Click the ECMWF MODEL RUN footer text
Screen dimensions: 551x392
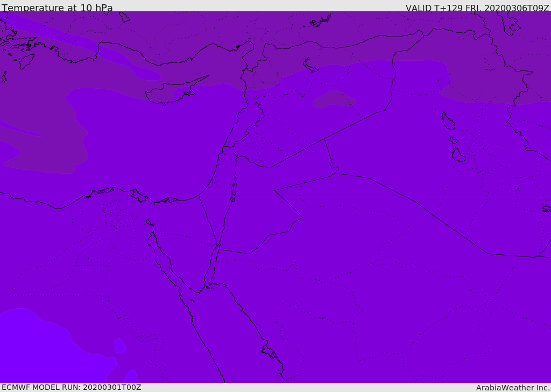72,387
